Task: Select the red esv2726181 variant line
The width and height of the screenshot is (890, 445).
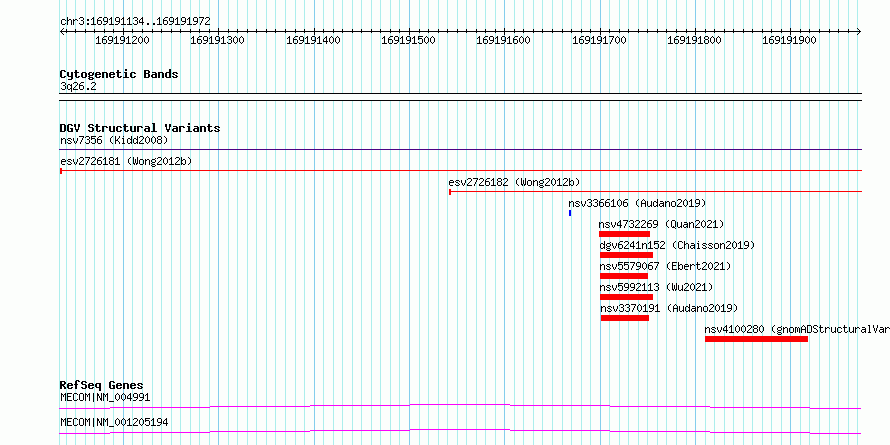Action: [x=461, y=170]
